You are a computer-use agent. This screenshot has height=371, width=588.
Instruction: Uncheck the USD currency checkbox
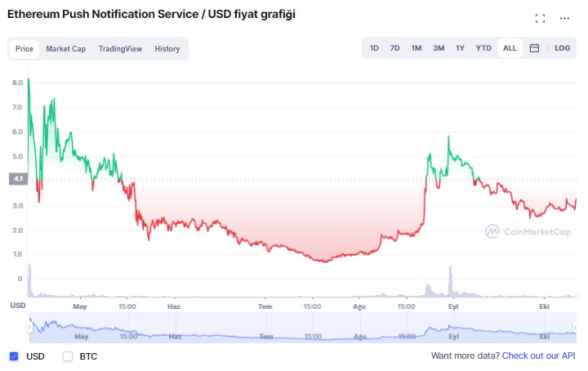pos(14,356)
